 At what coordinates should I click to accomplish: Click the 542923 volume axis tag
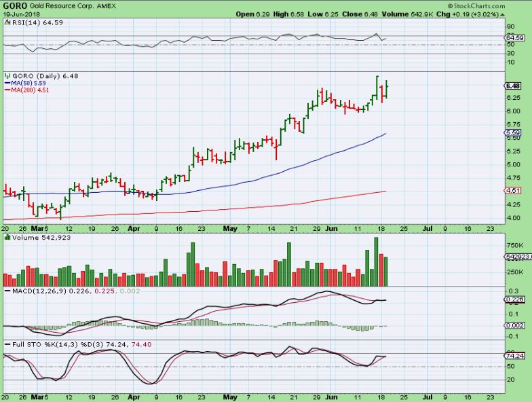pos(518,257)
